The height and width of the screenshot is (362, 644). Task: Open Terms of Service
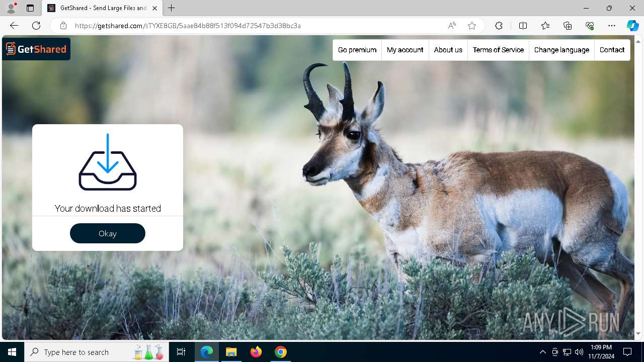point(498,50)
